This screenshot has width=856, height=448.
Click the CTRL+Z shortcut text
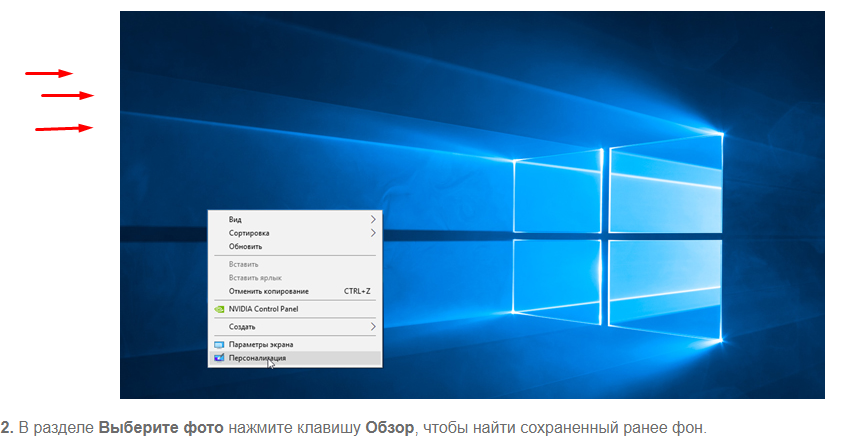357,291
